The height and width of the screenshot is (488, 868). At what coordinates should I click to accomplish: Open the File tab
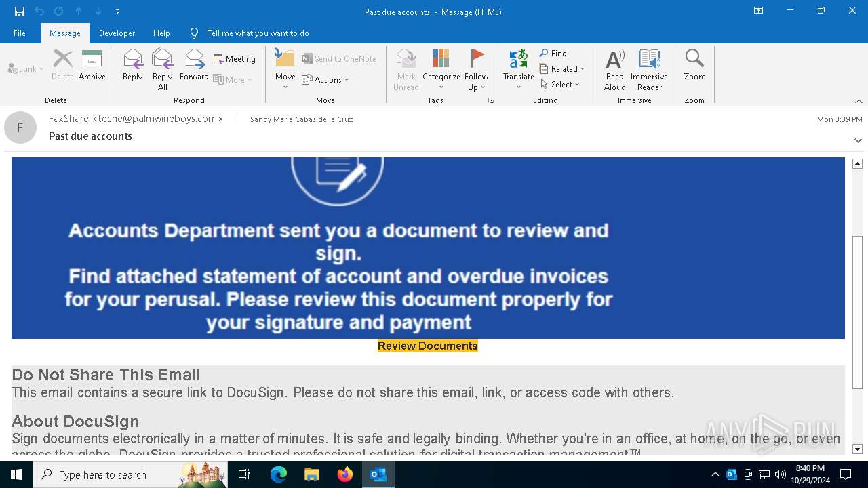[x=20, y=33]
